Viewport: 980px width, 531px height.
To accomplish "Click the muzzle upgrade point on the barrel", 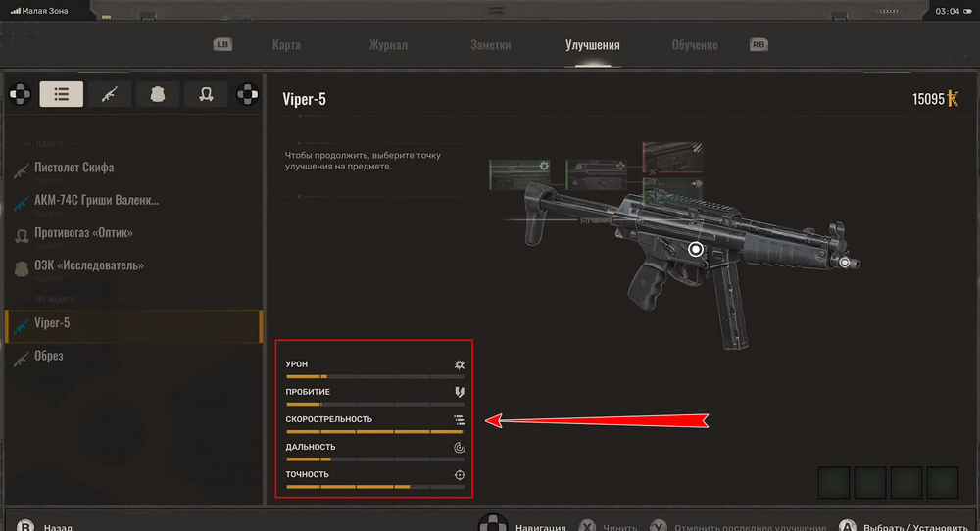I will (845, 262).
